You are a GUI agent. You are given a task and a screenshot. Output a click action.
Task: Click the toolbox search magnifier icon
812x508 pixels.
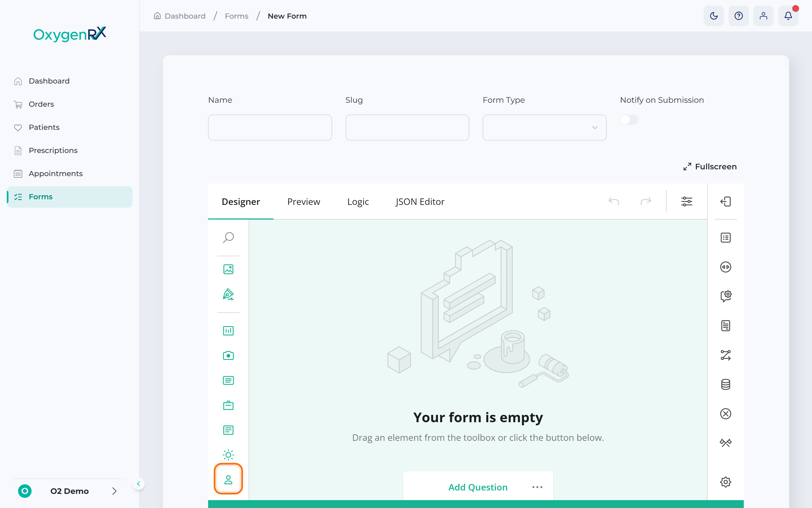(228, 238)
